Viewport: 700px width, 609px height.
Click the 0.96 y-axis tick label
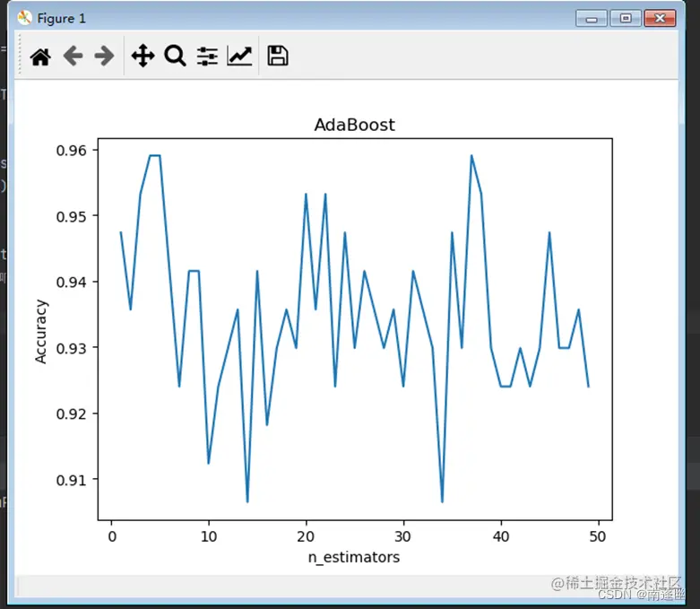(72, 151)
